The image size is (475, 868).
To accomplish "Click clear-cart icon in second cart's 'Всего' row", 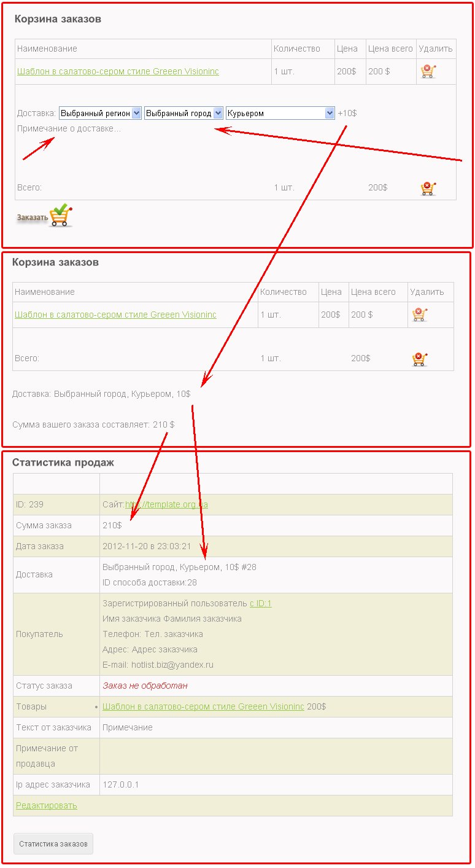I will click(x=420, y=359).
